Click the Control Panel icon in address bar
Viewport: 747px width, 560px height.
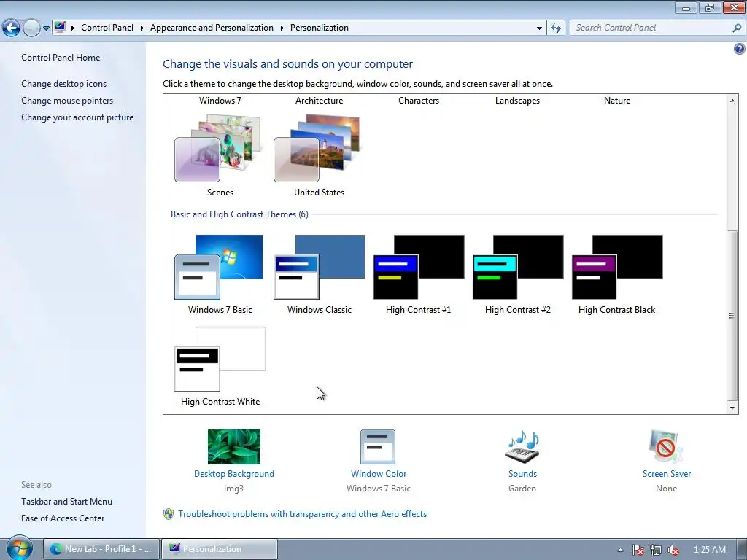[60, 28]
